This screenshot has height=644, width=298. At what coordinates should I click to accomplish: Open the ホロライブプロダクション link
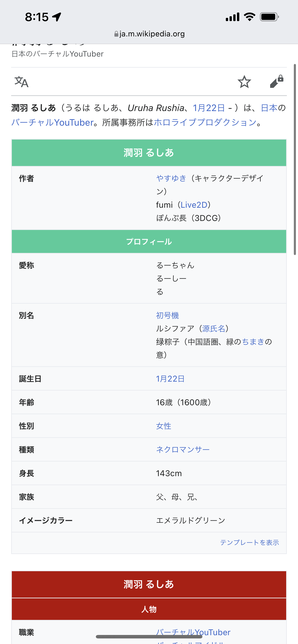coord(205,122)
